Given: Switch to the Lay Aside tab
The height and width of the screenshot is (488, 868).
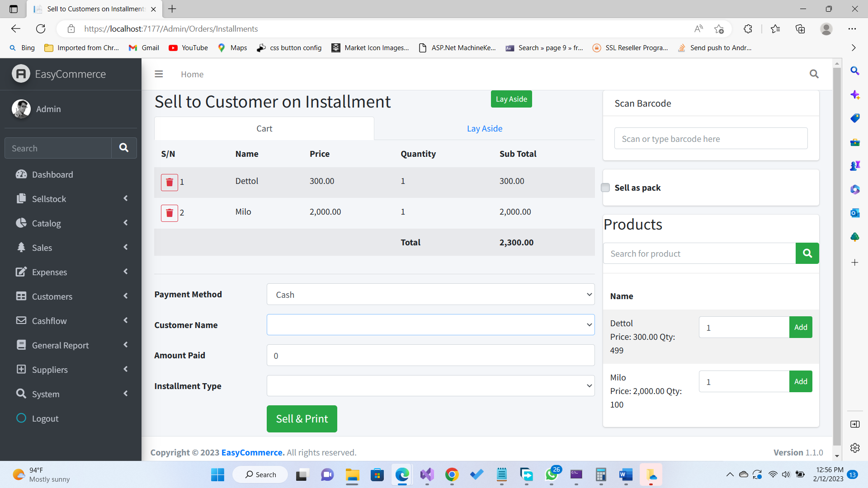Looking at the screenshot, I should 484,129.
